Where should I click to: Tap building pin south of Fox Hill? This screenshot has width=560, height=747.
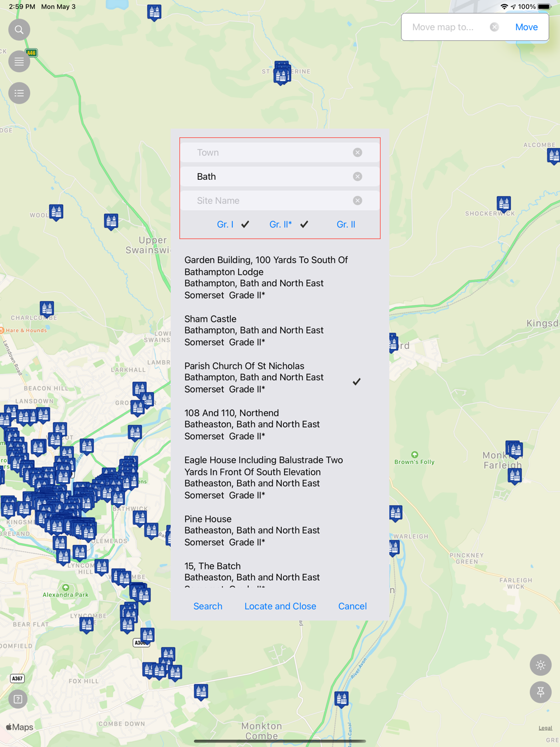click(201, 692)
